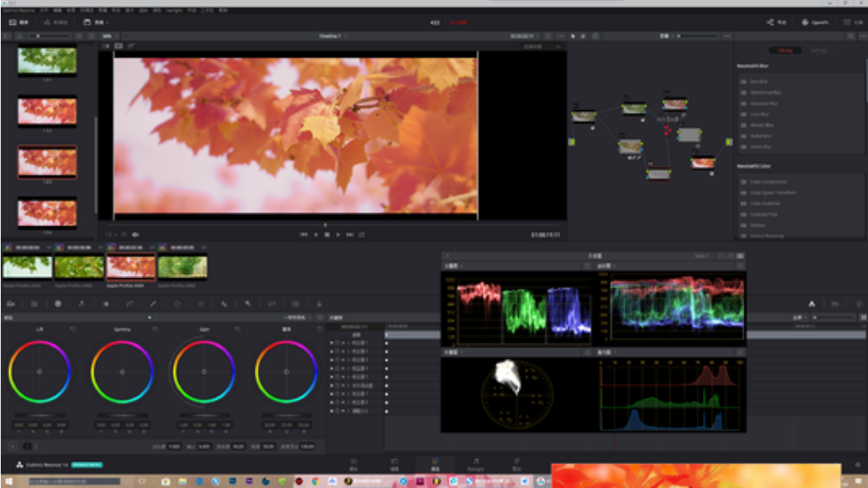Viewport: 868px width, 488px height.
Task: Select Gaussian Blur in ResolveFX Blur list
Action: pos(765,103)
